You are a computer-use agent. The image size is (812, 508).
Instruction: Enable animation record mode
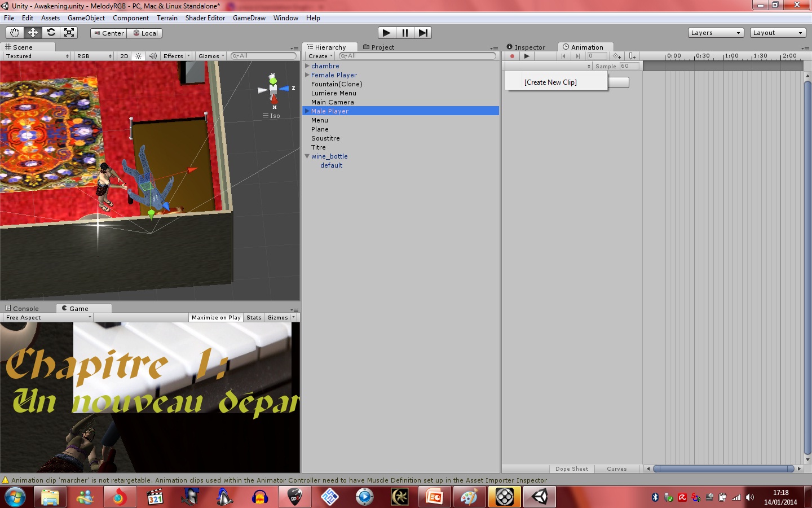[512, 56]
